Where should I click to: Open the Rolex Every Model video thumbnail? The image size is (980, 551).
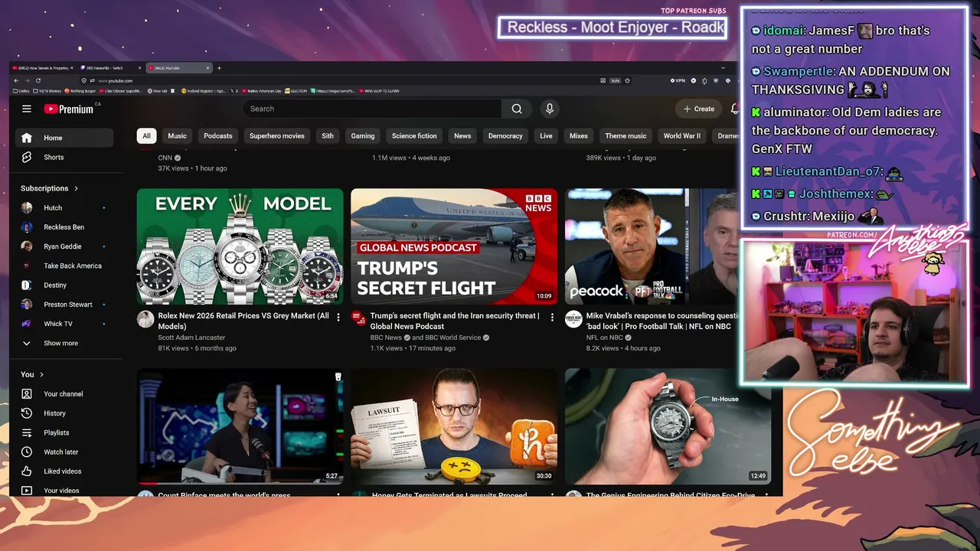tap(240, 246)
